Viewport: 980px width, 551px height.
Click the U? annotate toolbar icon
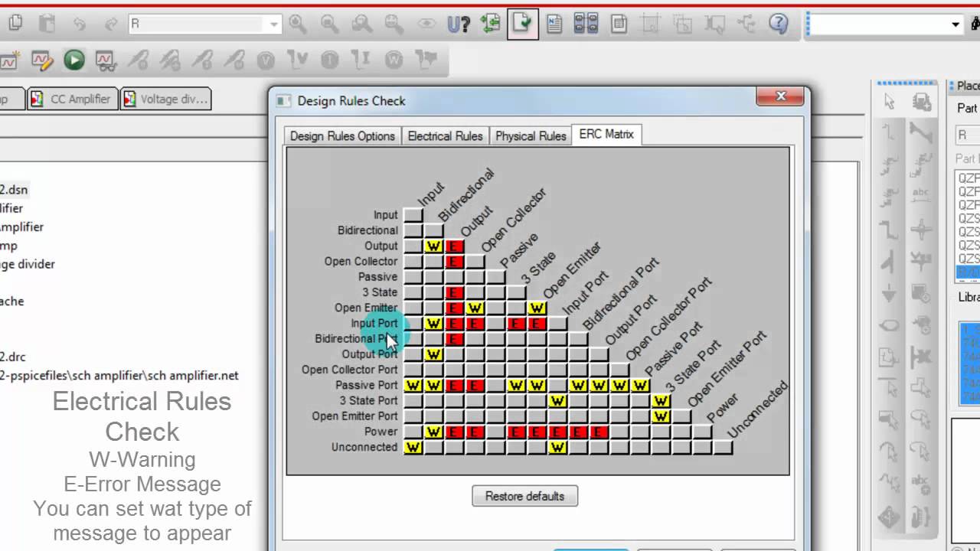pos(458,24)
